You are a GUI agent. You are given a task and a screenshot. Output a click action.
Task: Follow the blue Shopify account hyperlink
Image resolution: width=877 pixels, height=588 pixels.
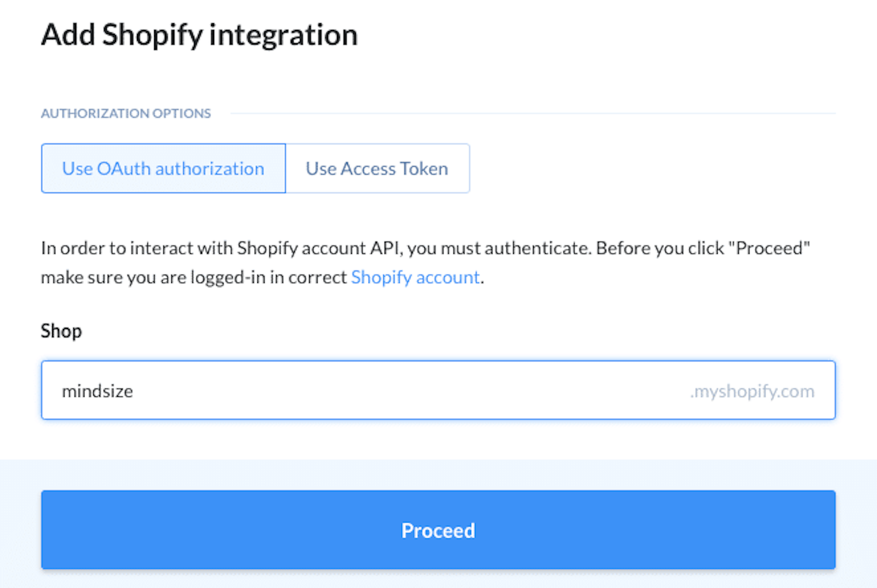(x=415, y=278)
